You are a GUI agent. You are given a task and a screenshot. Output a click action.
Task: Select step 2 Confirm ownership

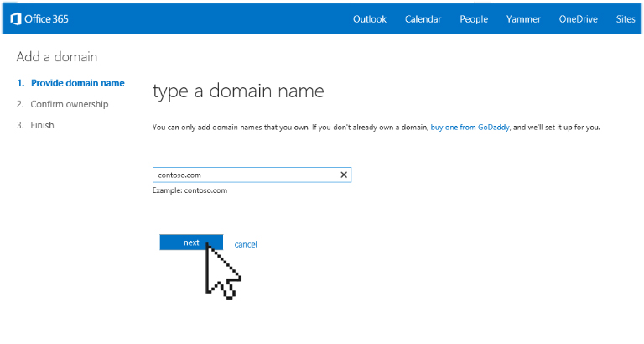[62, 104]
